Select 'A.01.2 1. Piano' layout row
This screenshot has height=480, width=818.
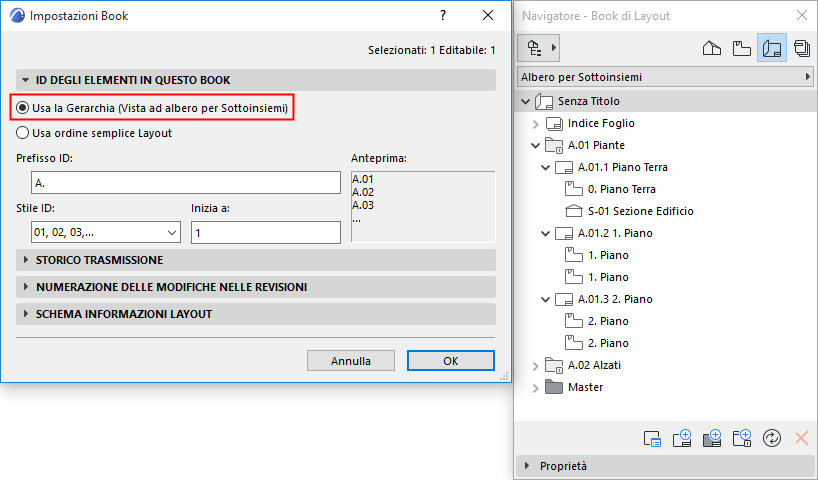[615, 233]
